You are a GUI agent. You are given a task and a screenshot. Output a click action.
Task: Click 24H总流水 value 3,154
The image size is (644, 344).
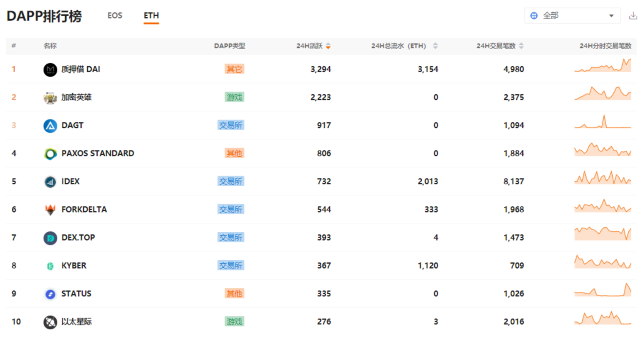pyautogui.click(x=428, y=69)
